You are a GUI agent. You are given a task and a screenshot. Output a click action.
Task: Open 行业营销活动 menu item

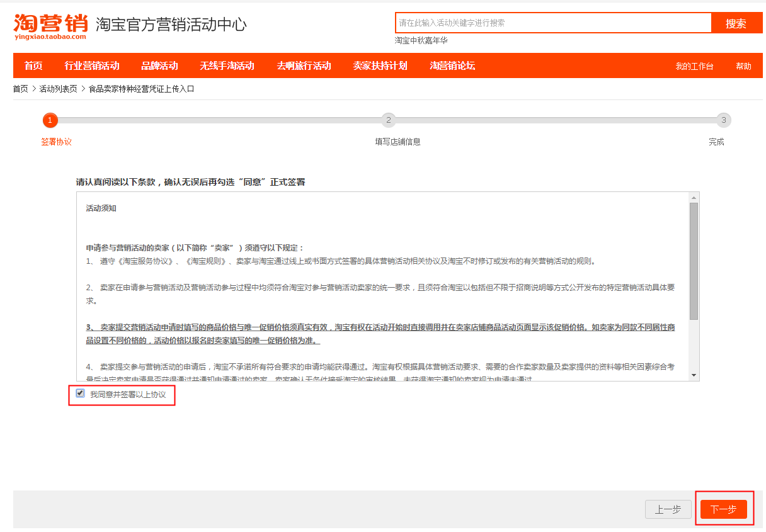(92, 65)
